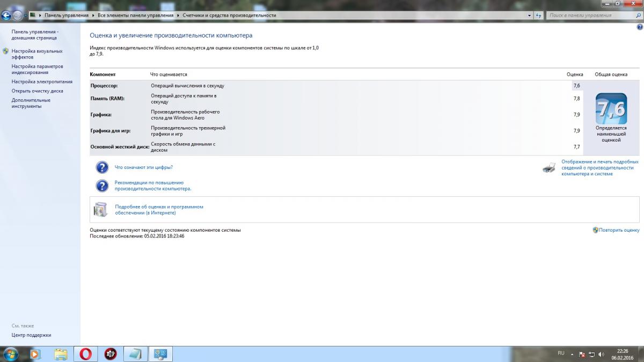Open help via the blue question icon
The width and height of the screenshot is (644, 362).
click(640, 26)
